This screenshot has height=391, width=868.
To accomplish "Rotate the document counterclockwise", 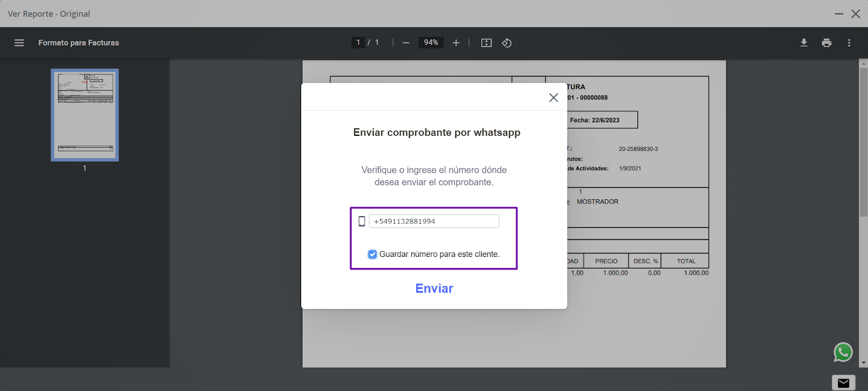I will tap(507, 43).
